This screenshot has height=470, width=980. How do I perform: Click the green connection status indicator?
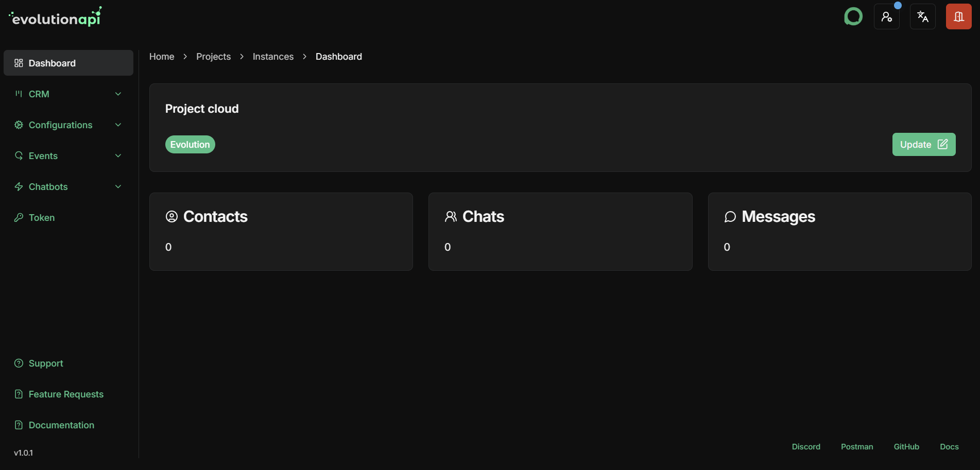[853, 16]
